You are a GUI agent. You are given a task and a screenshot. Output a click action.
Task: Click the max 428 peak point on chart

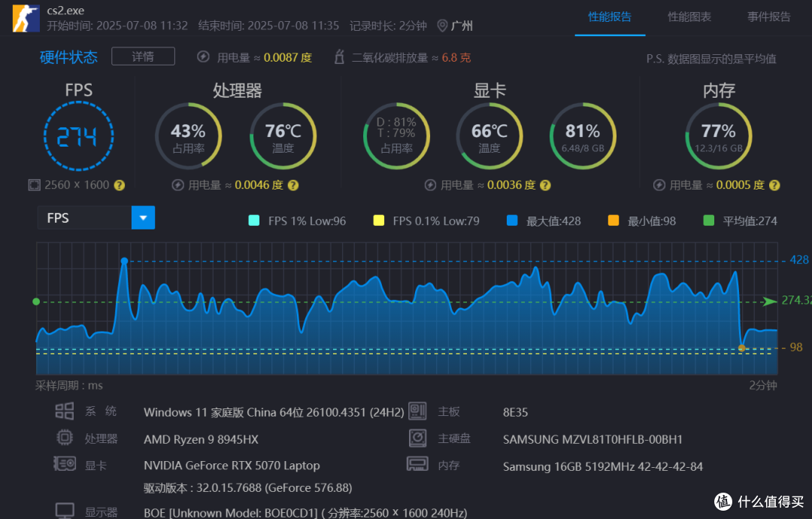pyautogui.click(x=124, y=261)
